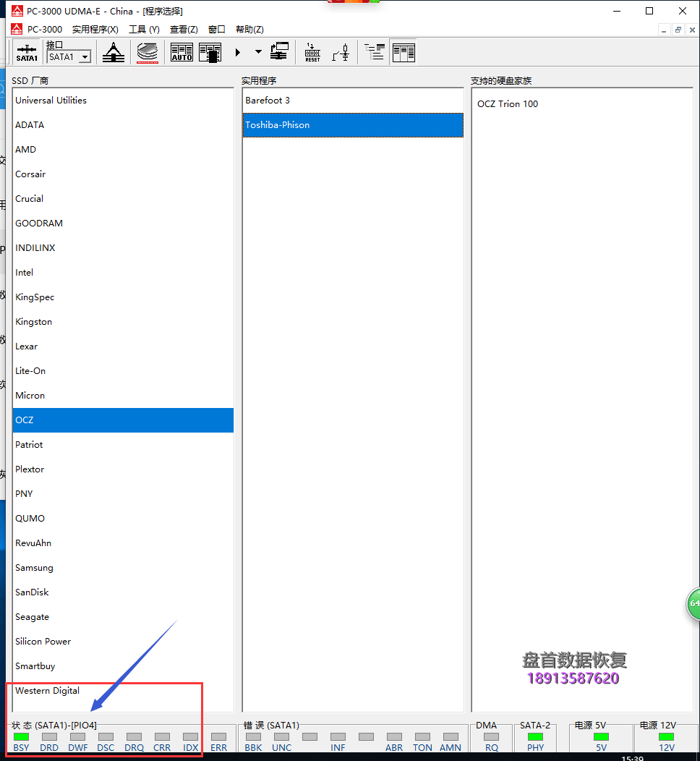Click the RESET counter toolbar icon
Image resolution: width=700 pixels, height=761 pixels.
tap(312, 52)
